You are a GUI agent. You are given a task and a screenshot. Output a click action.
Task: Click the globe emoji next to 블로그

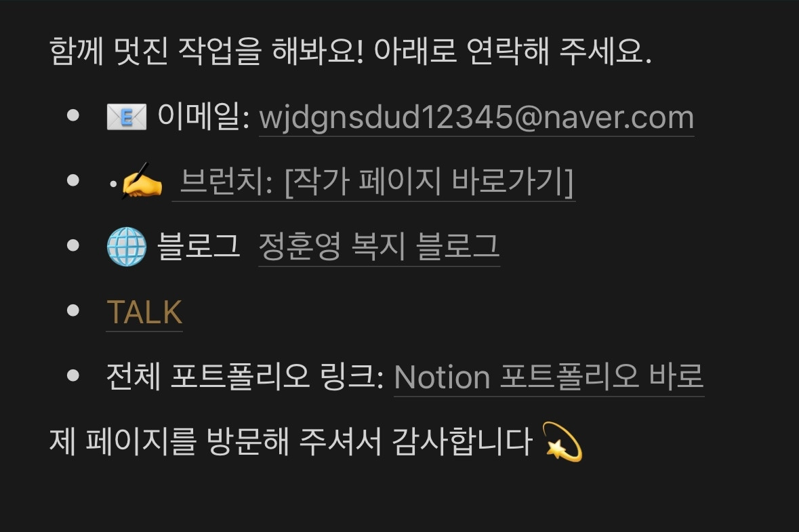point(126,247)
